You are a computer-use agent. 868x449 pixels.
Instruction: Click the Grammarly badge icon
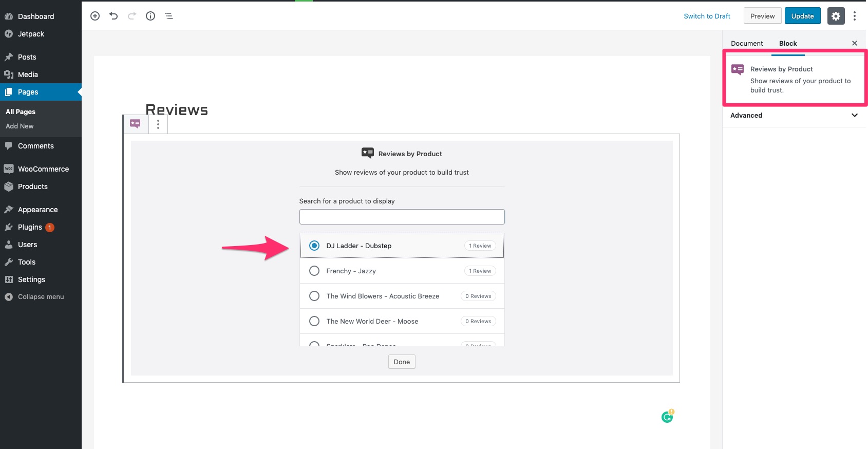click(667, 416)
